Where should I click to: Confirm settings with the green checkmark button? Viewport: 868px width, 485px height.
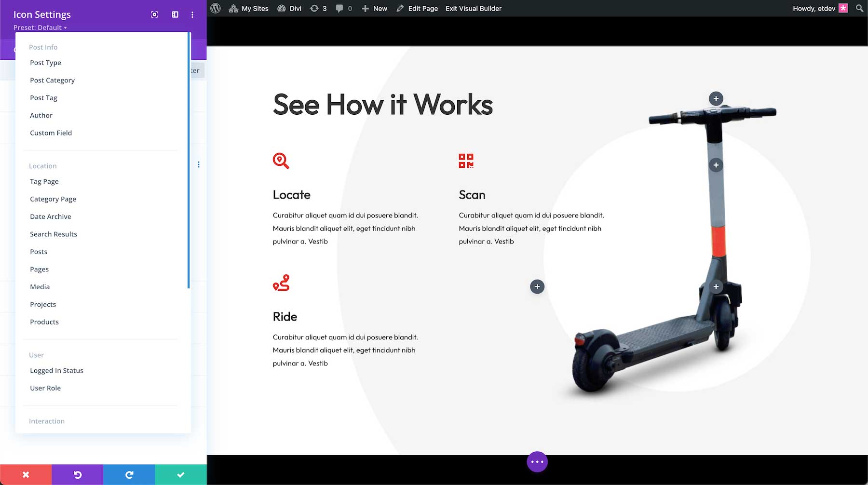point(180,474)
